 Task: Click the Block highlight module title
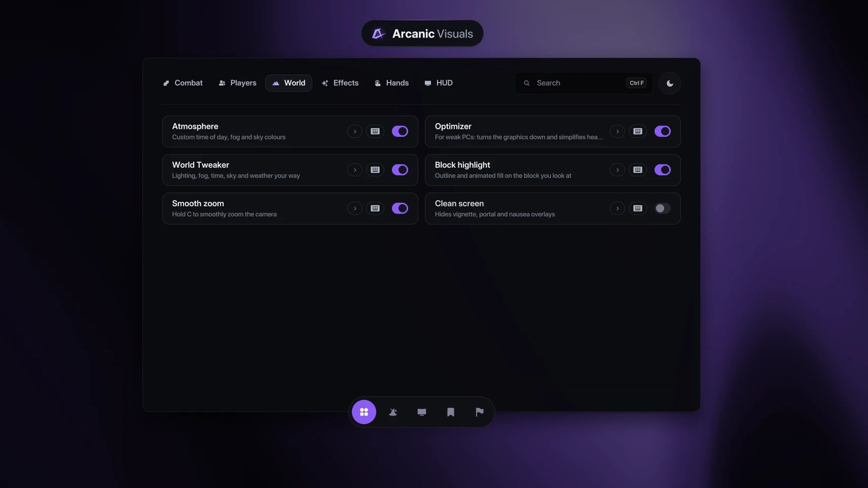pos(462,165)
